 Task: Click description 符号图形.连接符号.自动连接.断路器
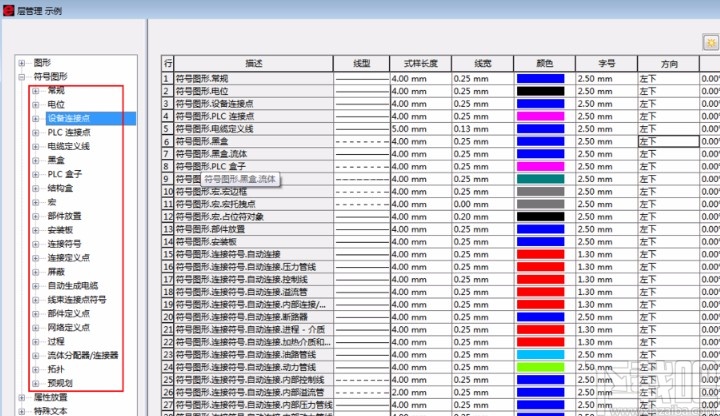click(x=253, y=317)
